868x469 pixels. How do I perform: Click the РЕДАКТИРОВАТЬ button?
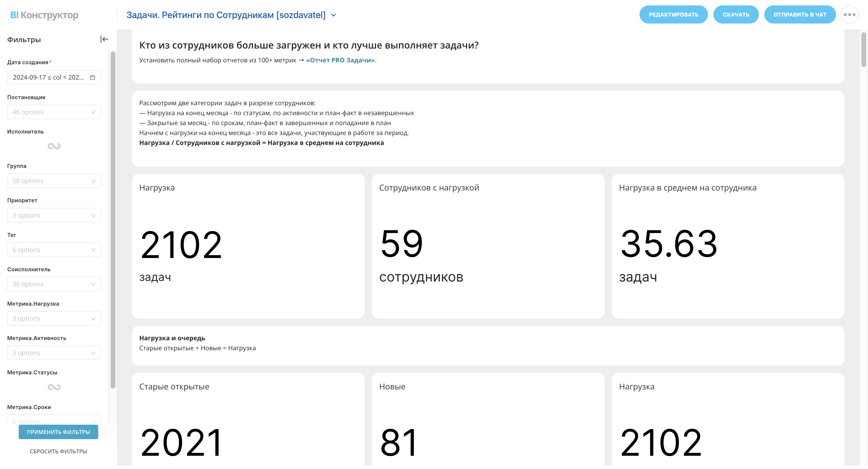[673, 15]
